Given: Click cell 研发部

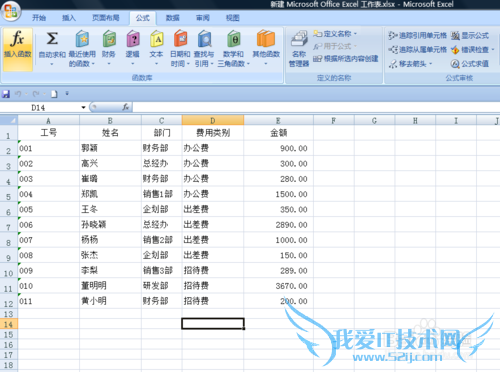Looking at the screenshot, I should pos(162,286).
